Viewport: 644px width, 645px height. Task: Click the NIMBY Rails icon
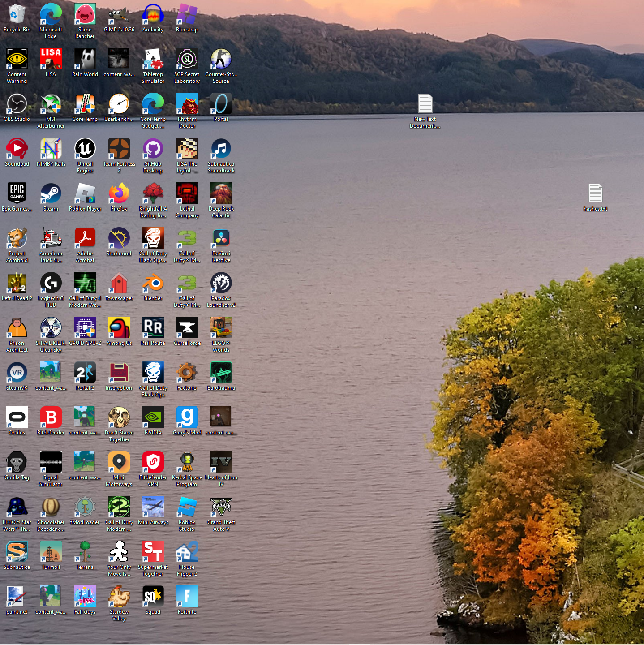[x=51, y=149]
